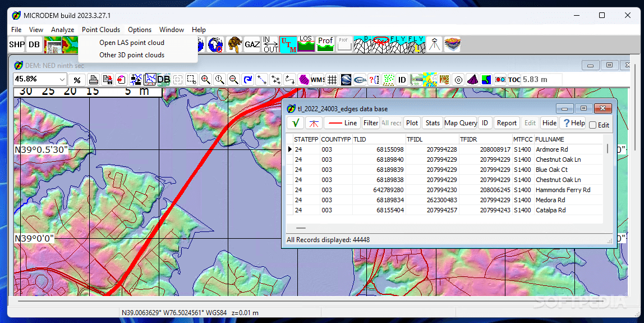Click the OpenGL view icon
644x323 pixels.
tap(360, 79)
